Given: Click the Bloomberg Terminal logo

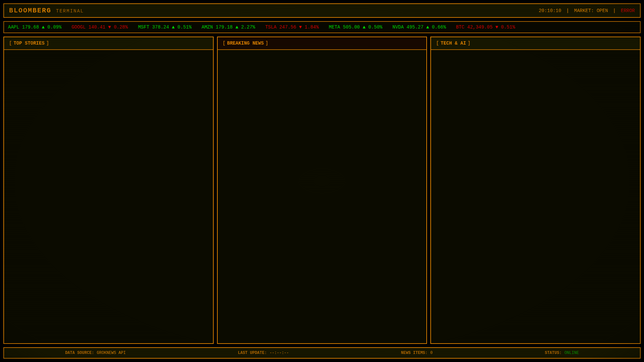Looking at the screenshot, I should (46, 11).
